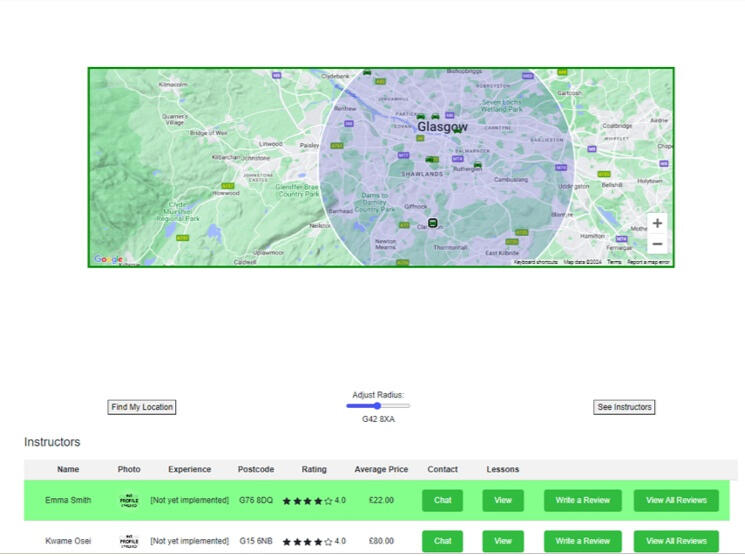The image size is (745, 556).
Task: Write a review for Kwame Osei
Action: point(583,541)
